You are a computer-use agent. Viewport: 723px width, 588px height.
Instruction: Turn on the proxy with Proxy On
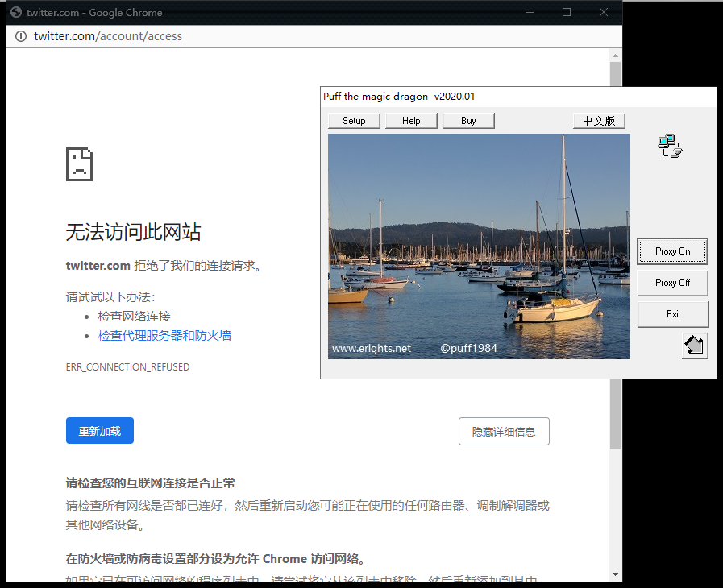(672, 251)
